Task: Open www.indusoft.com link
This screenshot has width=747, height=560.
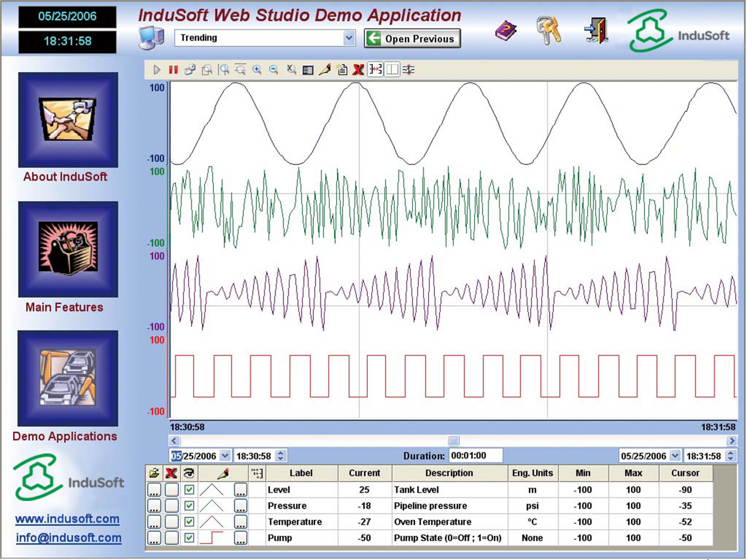Action: [x=67, y=519]
